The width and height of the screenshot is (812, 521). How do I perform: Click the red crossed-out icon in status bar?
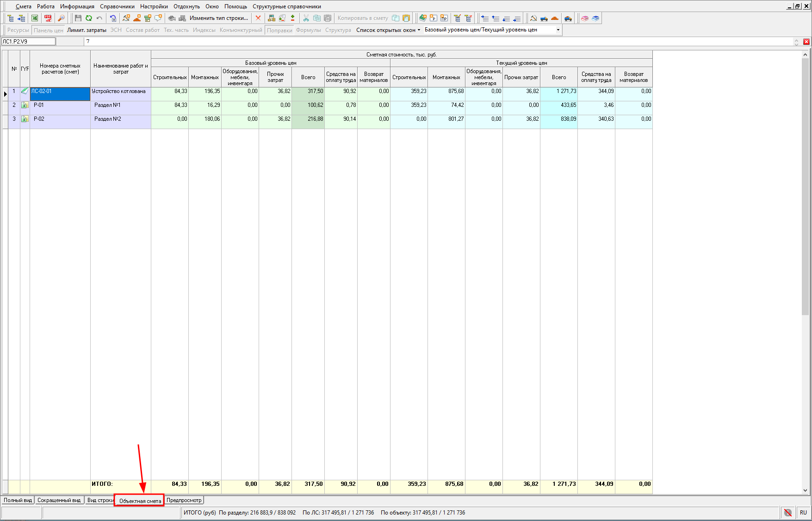point(787,512)
